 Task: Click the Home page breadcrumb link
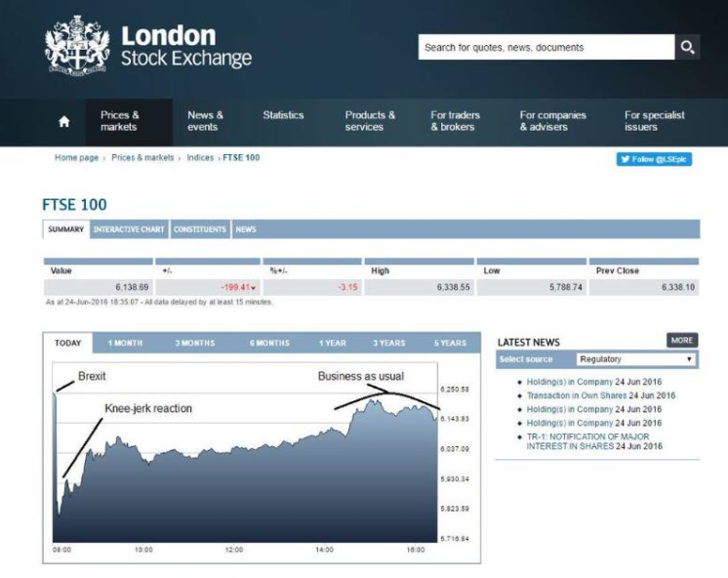point(77,157)
